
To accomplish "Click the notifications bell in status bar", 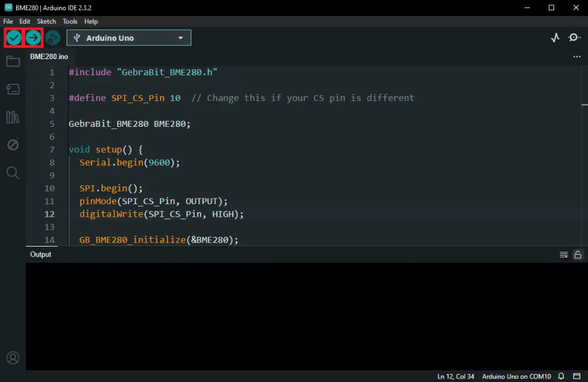I will point(561,376).
